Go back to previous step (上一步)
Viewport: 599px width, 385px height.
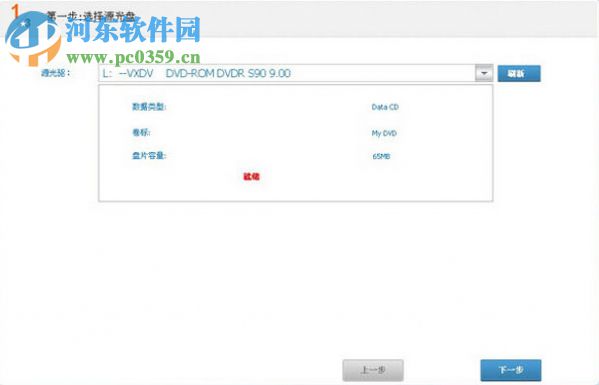pos(373,370)
